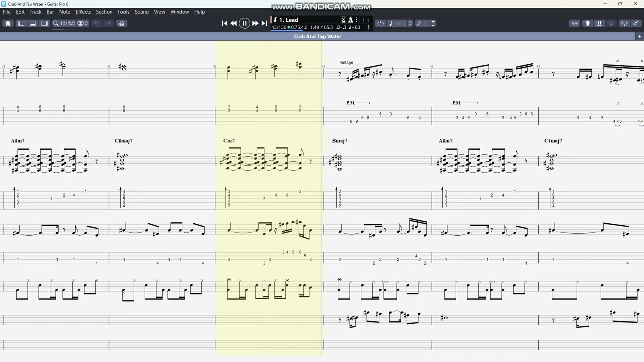Open the display mode dropdown
The width and height of the screenshot is (644, 362).
tap(83, 23)
